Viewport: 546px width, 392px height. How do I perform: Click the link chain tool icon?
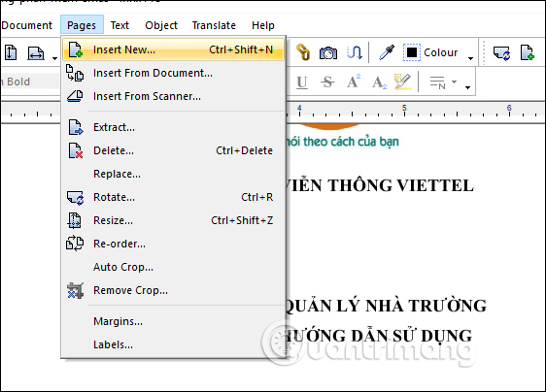click(x=303, y=52)
